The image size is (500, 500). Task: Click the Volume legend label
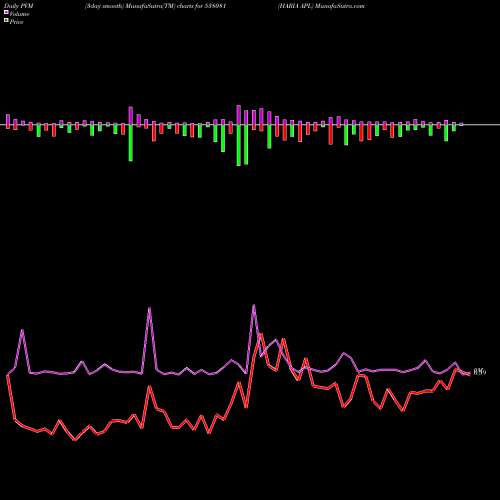click(19, 14)
